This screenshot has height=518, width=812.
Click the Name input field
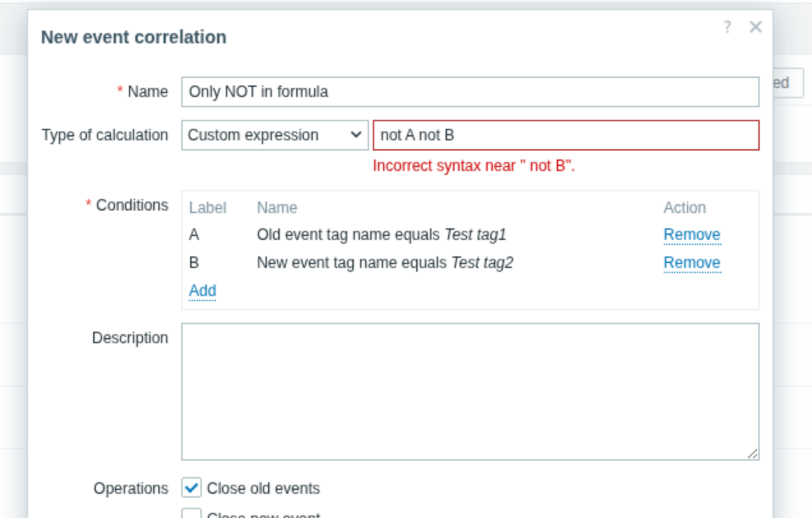[x=470, y=92]
